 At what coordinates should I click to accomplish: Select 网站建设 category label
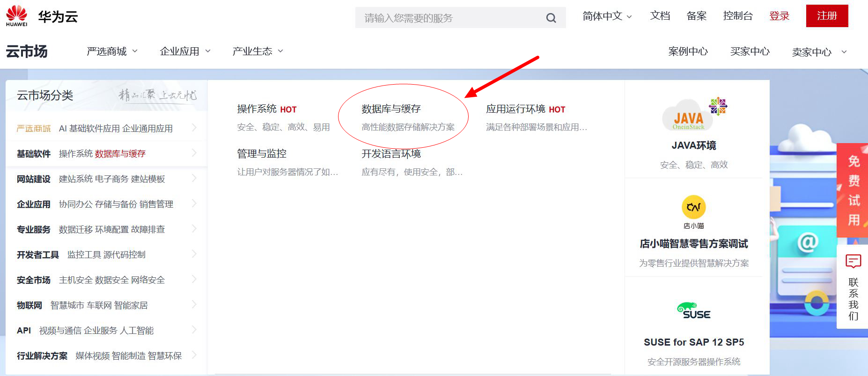click(x=34, y=179)
